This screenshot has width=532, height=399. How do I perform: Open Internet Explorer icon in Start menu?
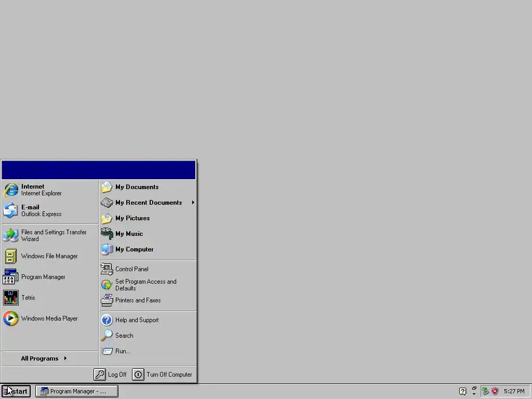[x=11, y=190]
